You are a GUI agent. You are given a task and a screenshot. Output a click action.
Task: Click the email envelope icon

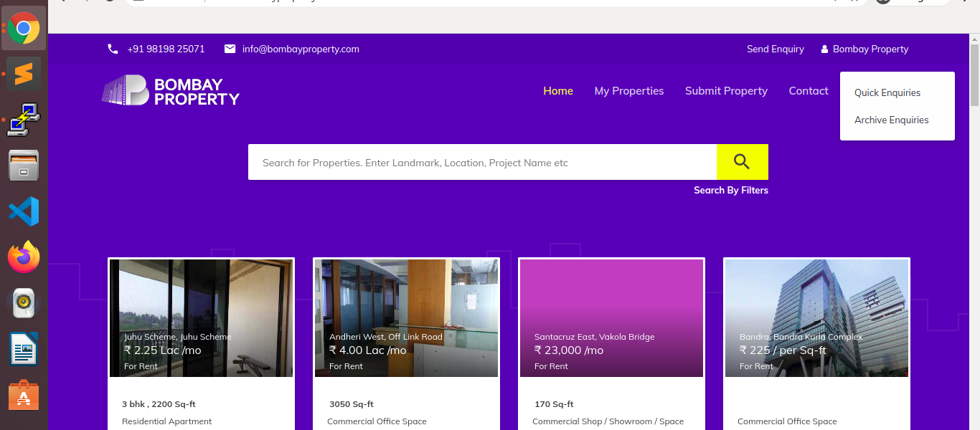coord(230,49)
